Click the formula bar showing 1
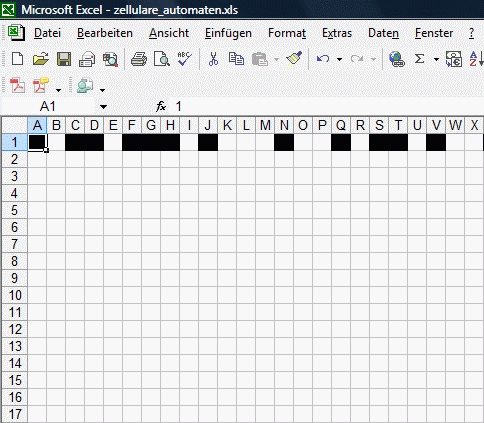484x423 pixels. pyautogui.click(x=327, y=107)
